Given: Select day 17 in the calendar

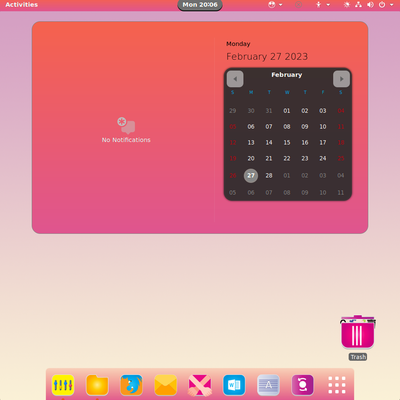Looking at the screenshot, I should click(323, 143).
